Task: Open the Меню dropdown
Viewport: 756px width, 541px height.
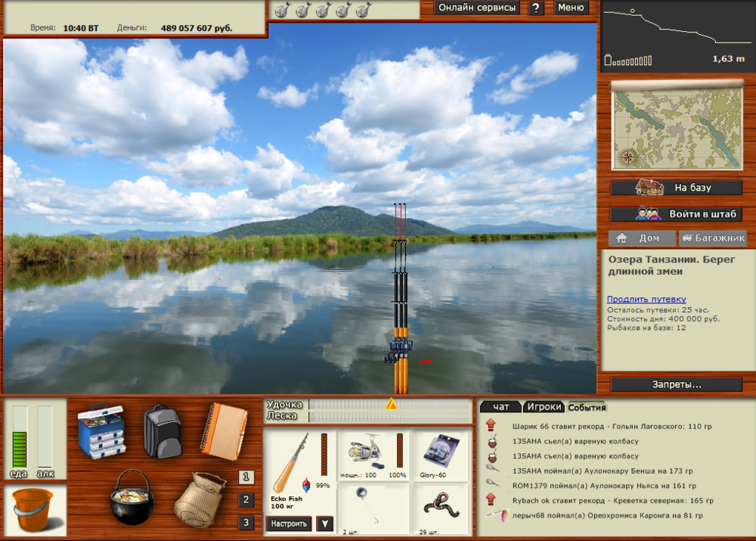Action: (572, 8)
